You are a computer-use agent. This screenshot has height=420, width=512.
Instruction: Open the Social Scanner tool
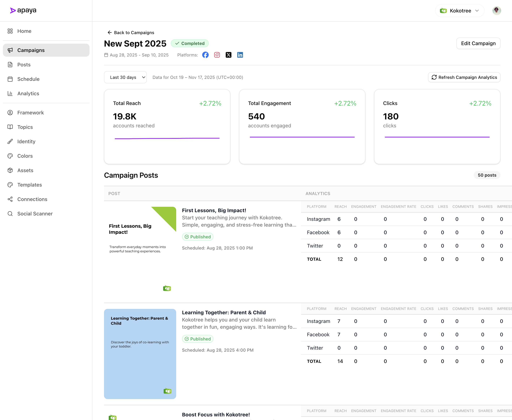(35, 214)
